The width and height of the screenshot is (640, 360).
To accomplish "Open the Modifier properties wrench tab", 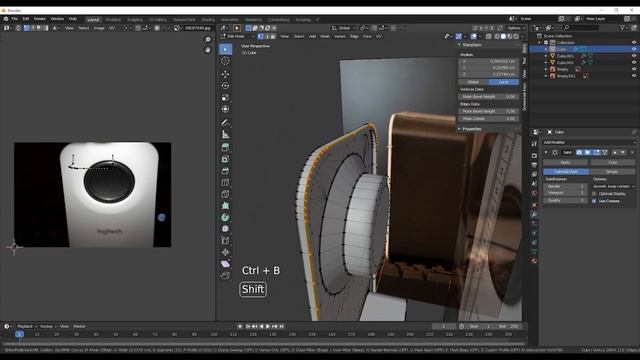I will (534, 214).
